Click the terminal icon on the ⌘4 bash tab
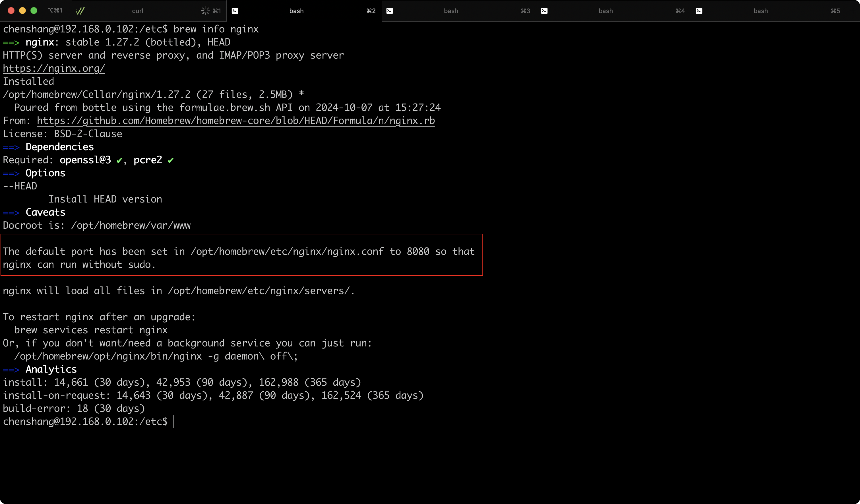860x504 pixels. click(544, 11)
